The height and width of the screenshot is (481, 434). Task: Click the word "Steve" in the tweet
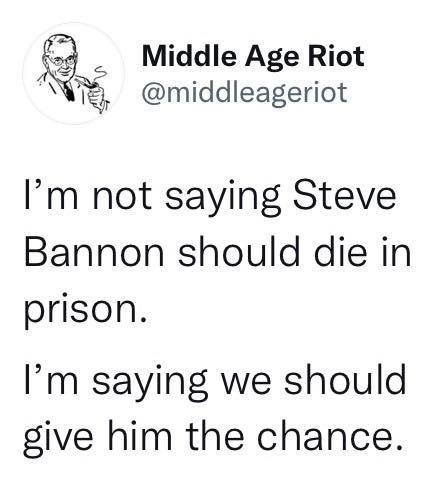[x=345, y=196]
